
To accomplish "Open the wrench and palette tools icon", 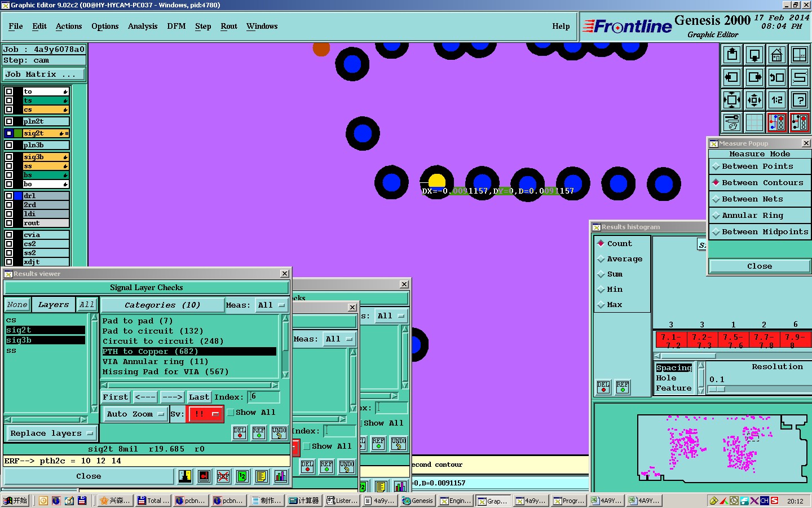I will (732, 122).
